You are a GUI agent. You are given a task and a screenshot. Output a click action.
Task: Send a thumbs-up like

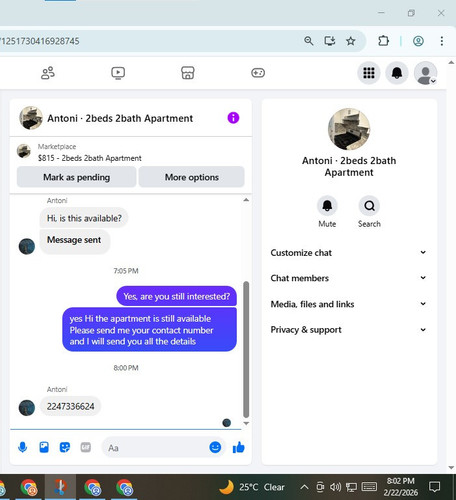point(239,447)
